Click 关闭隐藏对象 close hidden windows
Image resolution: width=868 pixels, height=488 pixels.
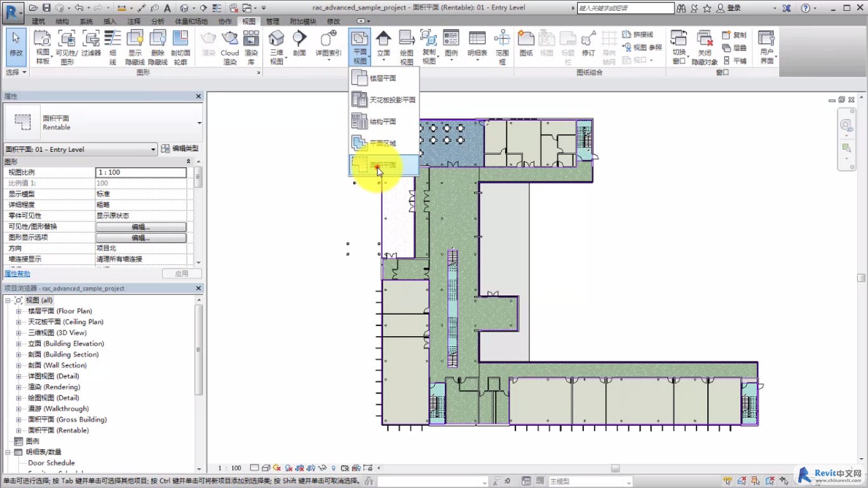point(705,47)
